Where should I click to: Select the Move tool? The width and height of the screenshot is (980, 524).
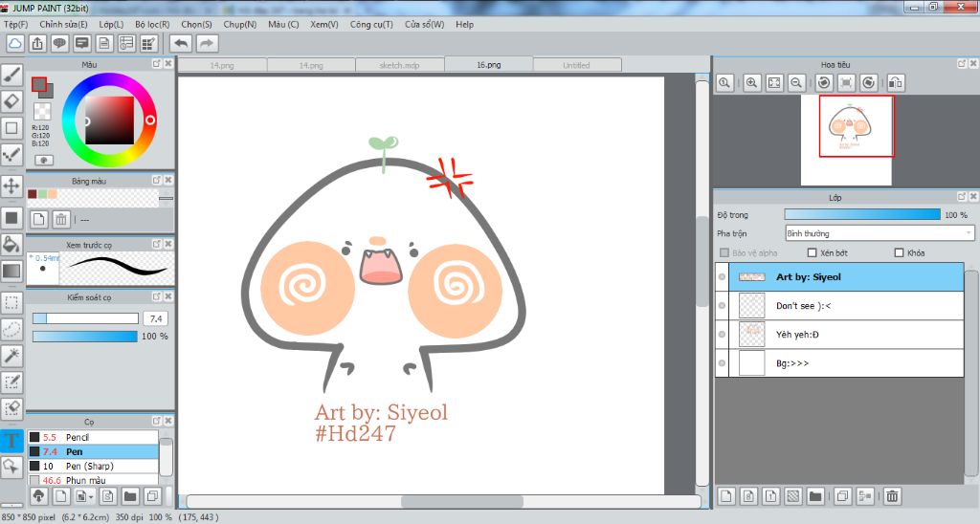(11, 186)
